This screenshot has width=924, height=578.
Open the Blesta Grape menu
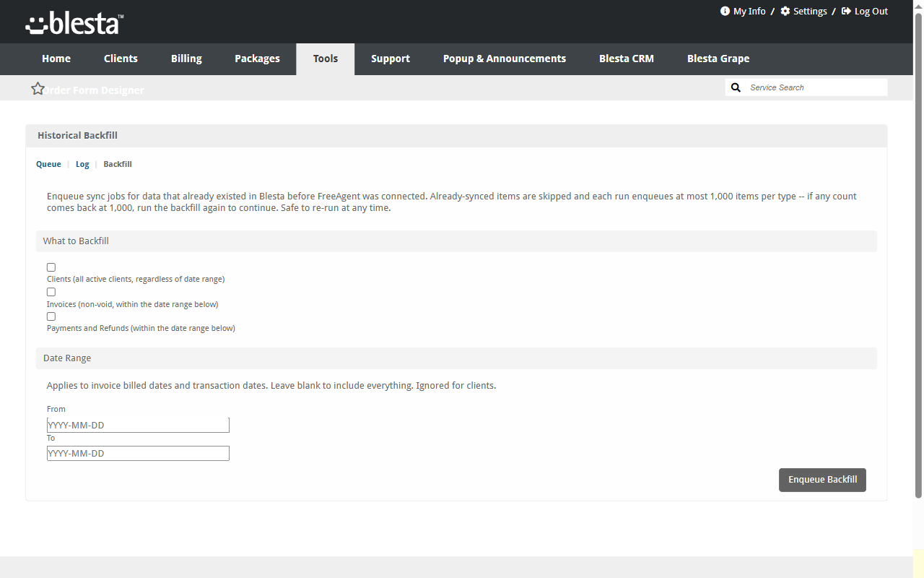click(x=718, y=59)
